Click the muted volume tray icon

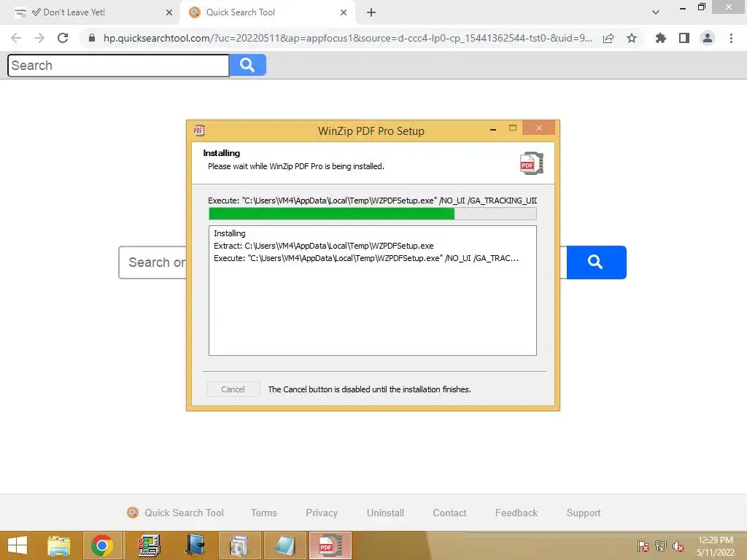point(678,546)
